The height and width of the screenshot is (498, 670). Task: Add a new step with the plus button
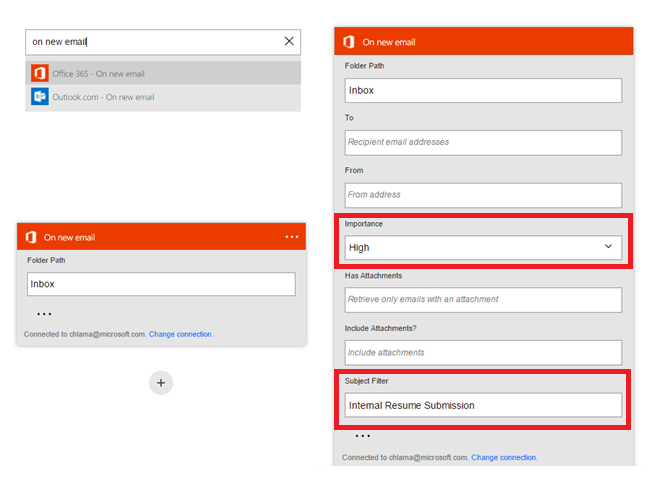pyautogui.click(x=161, y=382)
